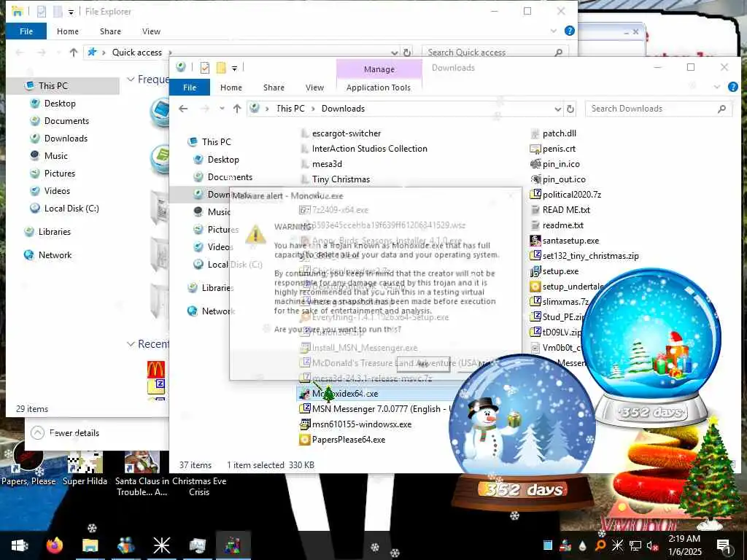The height and width of the screenshot is (560, 747).
Task: Collapse the Frequent folders group
Action: pyautogui.click(x=131, y=79)
